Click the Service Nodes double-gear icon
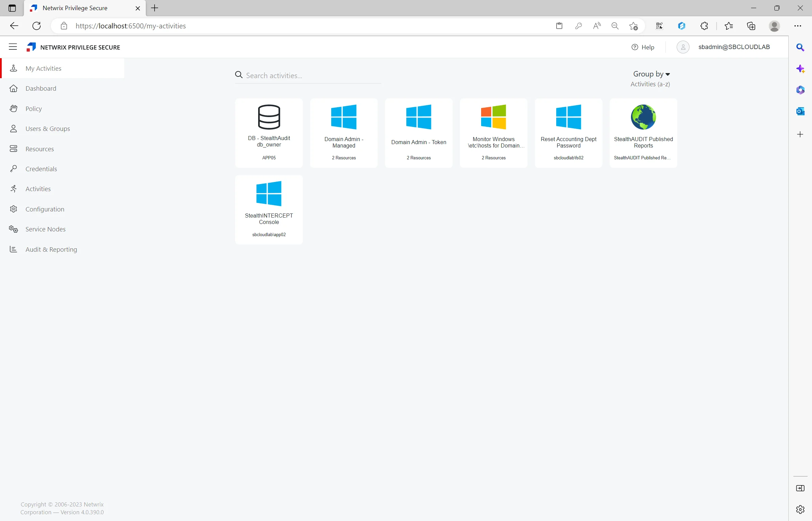The height and width of the screenshot is (521, 812). [14, 229]
